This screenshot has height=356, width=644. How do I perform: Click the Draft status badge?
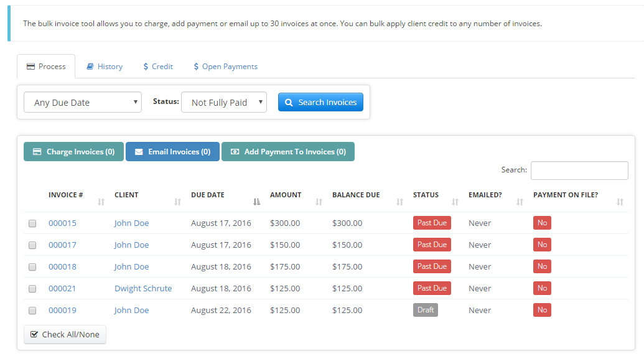[x=426, y=309]
